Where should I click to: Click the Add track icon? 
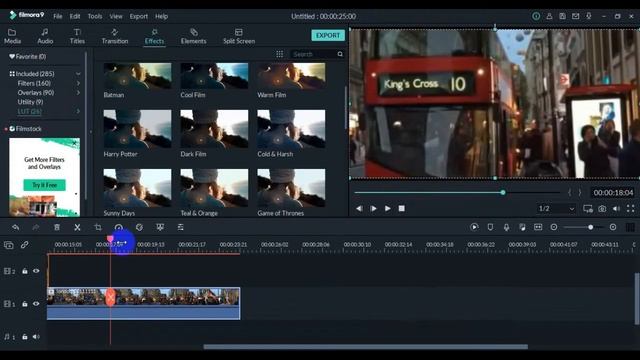9,245
